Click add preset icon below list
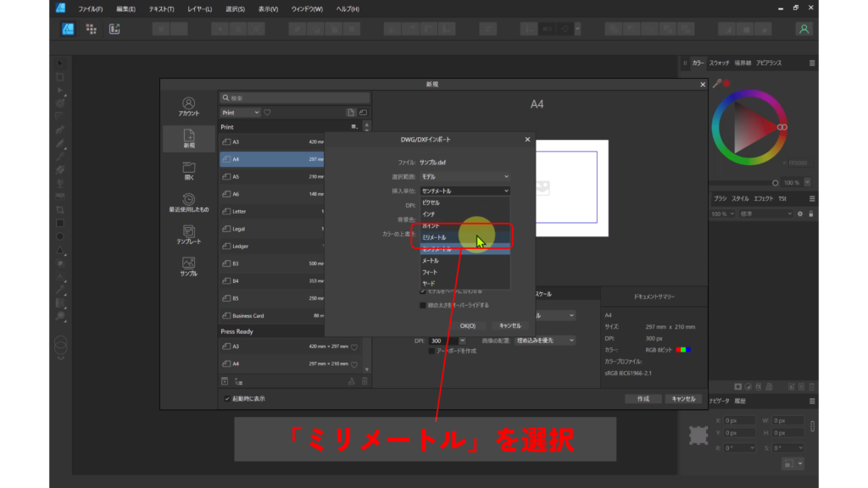The image size is (868, 488). (x=225, y=381)
